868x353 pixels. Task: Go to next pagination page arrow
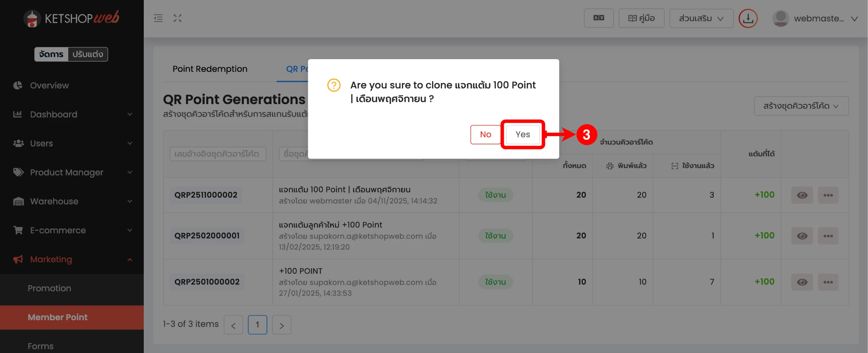[281, 325]
